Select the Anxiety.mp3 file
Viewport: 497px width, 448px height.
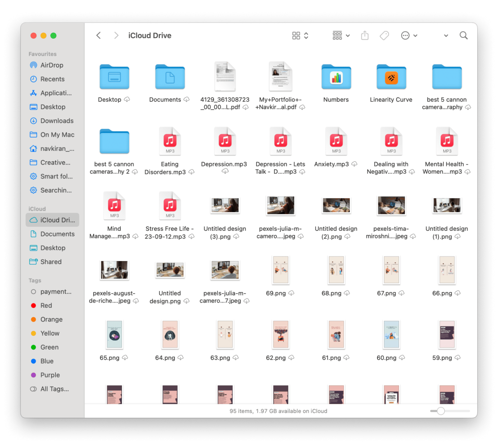point(336,141)
